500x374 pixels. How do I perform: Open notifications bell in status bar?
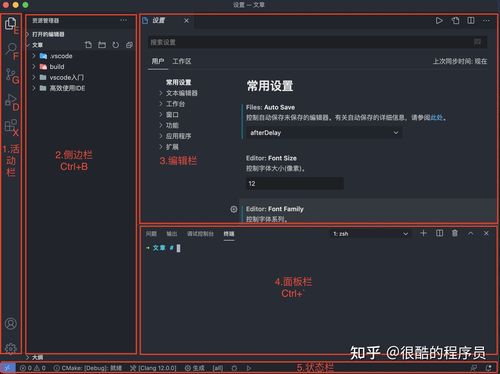[x=489, y=368]
